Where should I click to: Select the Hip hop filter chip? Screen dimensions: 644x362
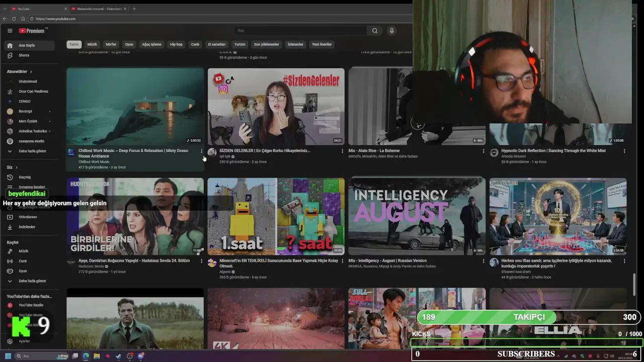176,44
